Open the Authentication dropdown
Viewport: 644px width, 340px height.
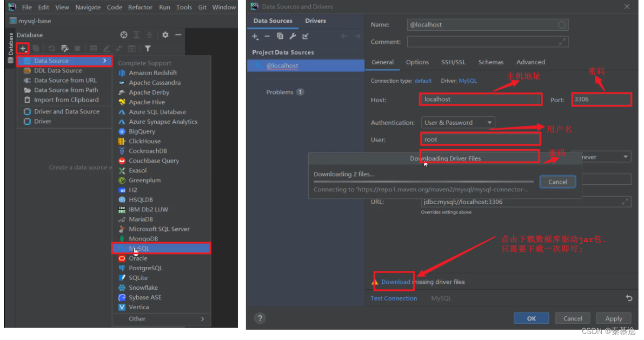[x=458, y=122]
